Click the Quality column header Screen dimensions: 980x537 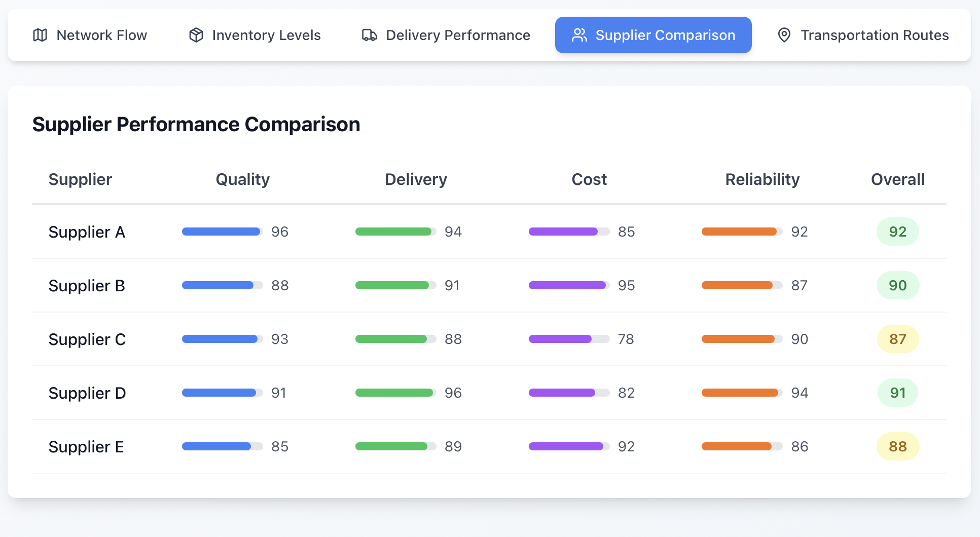point(242,179)
